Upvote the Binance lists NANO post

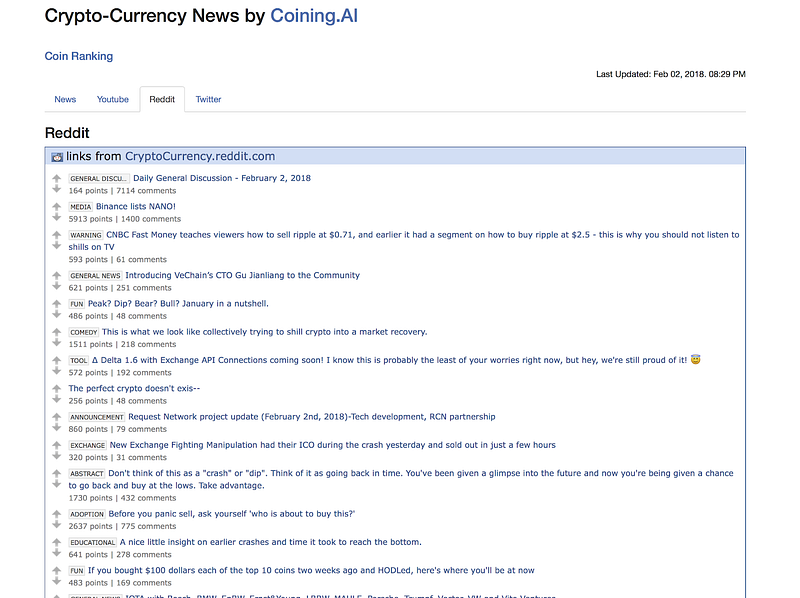point(57,207)
